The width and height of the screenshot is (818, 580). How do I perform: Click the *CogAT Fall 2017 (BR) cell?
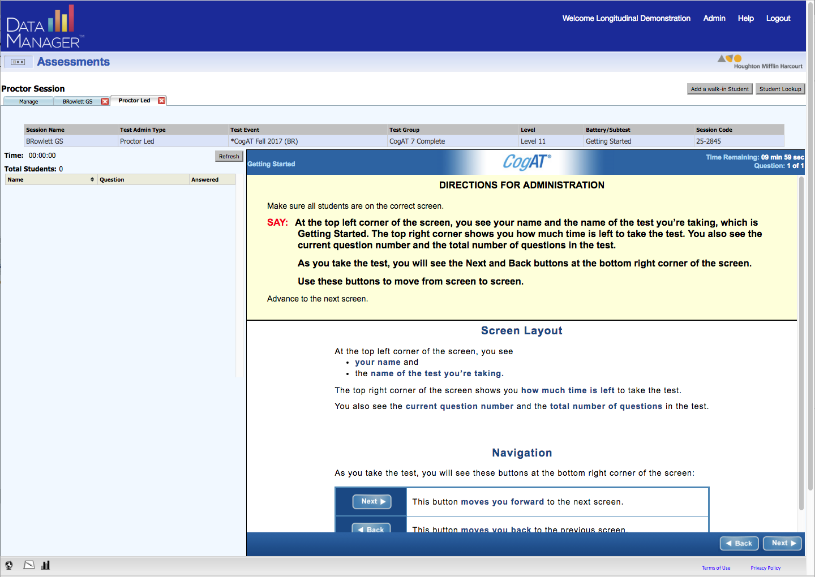(265, 142)
